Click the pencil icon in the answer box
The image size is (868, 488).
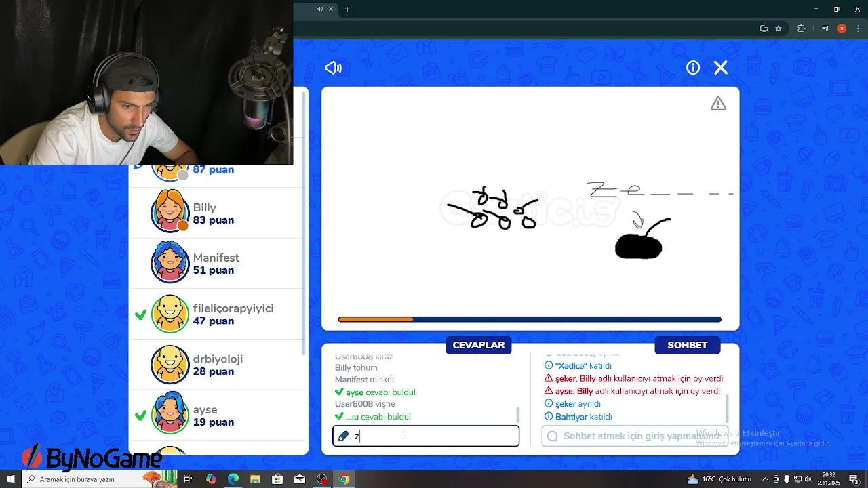pyautogui.click(x=343, y=436)
